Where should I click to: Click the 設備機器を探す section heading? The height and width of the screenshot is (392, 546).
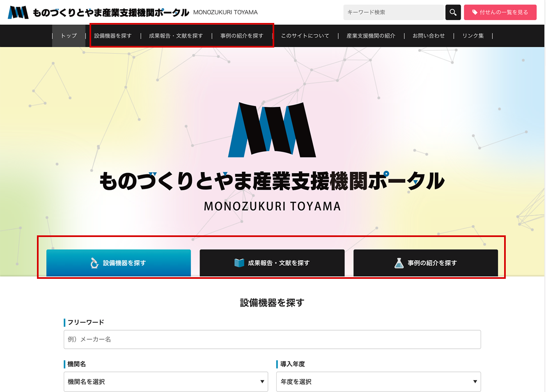coord(272,303)
